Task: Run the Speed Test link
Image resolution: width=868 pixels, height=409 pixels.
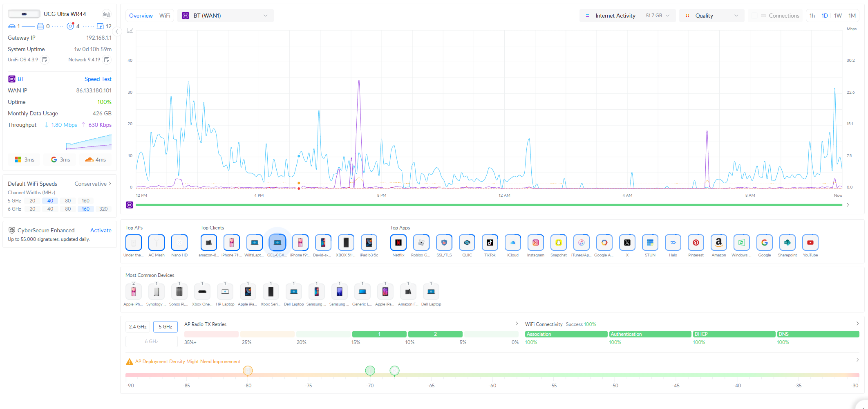Action: click(98, 79)
